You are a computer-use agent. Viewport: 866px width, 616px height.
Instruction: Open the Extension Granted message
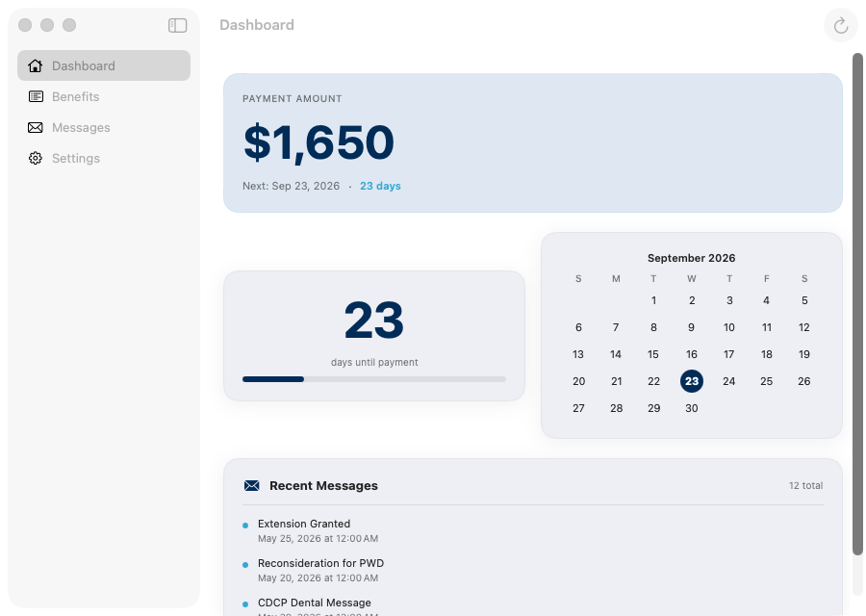tap(532, 531)
